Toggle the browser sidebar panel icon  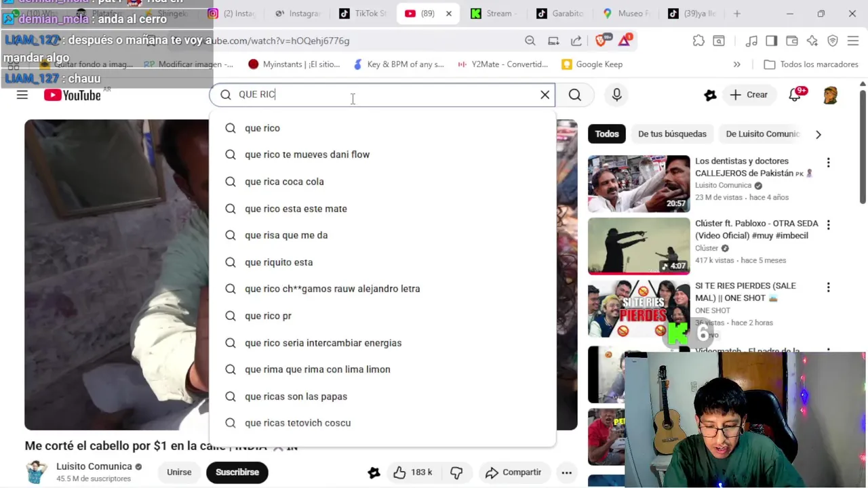click(772, 41)
